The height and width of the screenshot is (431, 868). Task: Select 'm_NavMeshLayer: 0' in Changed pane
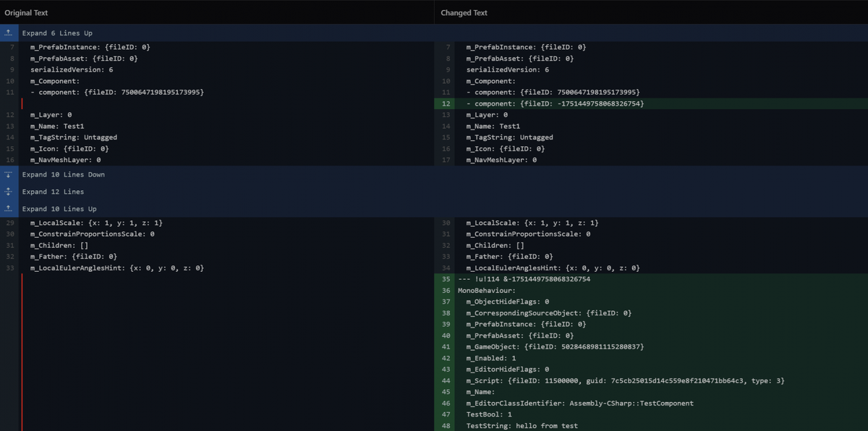click(x=501, y=160)
